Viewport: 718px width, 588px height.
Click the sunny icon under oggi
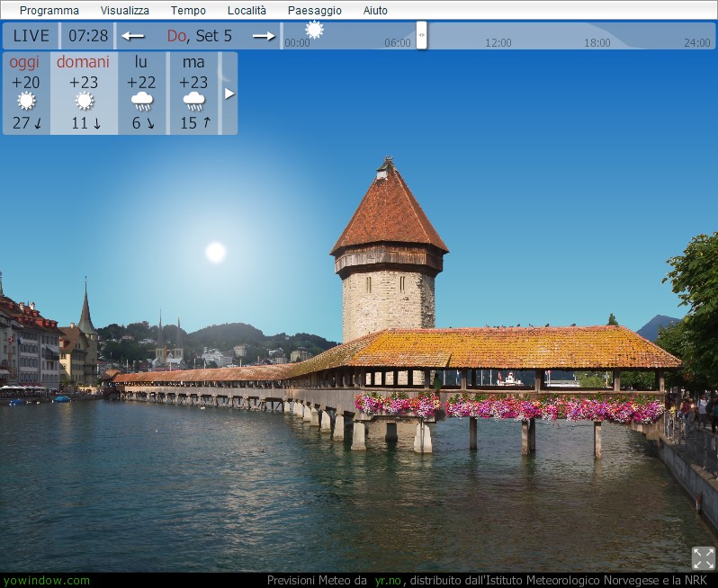[26, 101]
